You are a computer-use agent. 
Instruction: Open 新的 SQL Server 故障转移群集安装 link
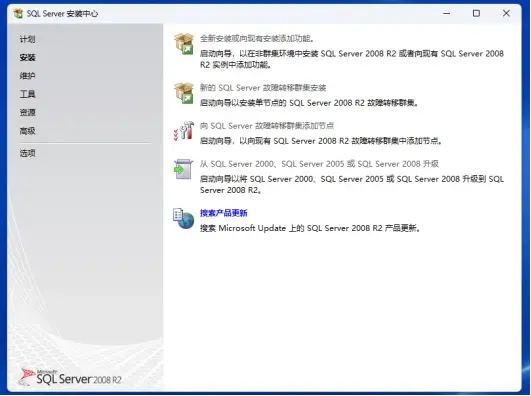coord(263,88)
